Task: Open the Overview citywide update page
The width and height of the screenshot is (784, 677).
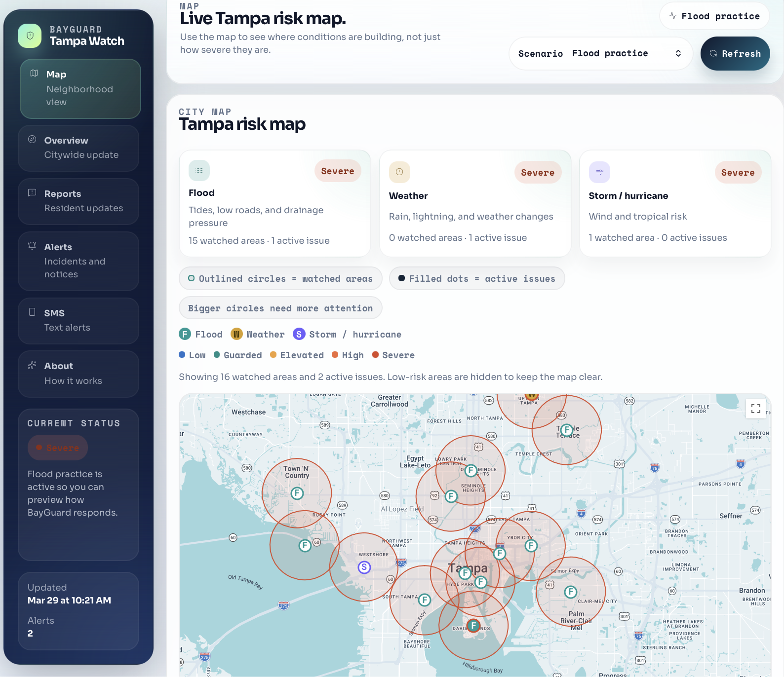Action: click(78, 148)
